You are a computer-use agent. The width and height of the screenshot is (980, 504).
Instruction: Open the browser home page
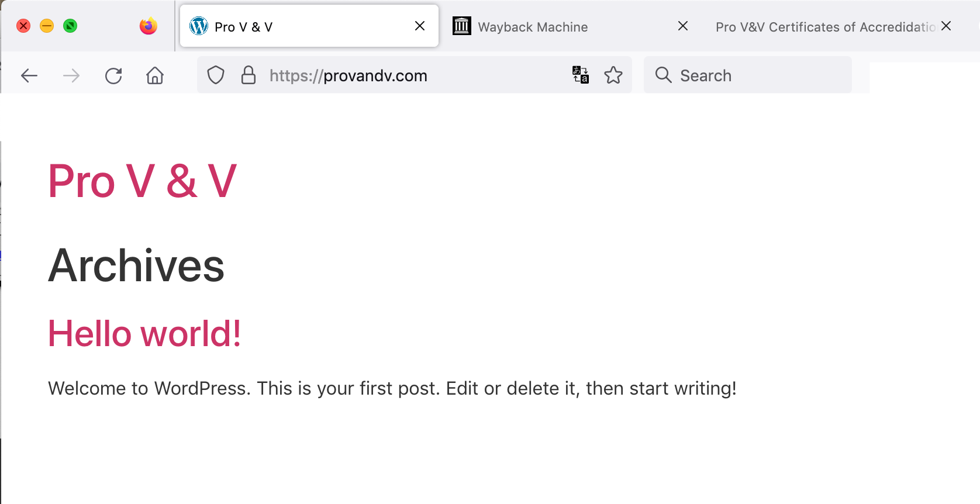154,75
